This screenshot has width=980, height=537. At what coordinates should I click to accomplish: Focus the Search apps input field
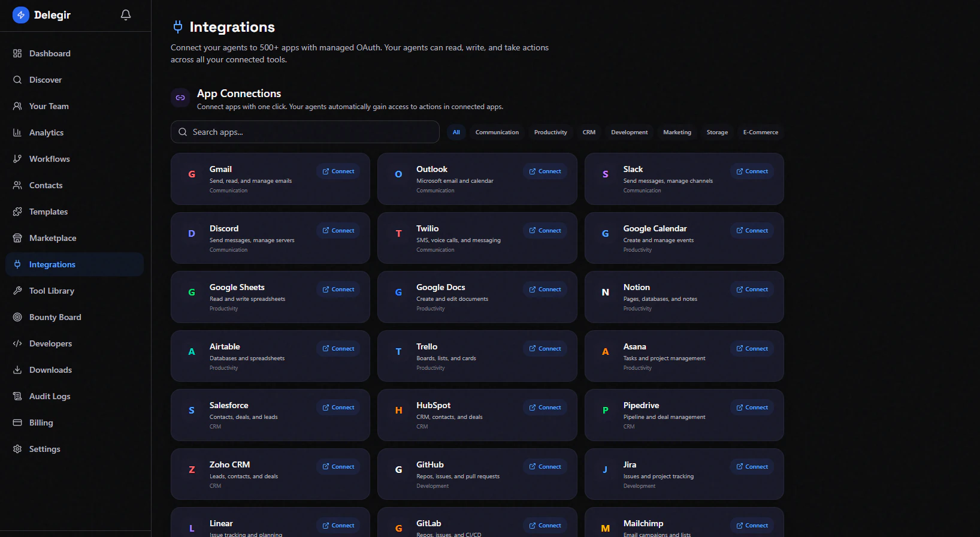(x=305, y=132)
